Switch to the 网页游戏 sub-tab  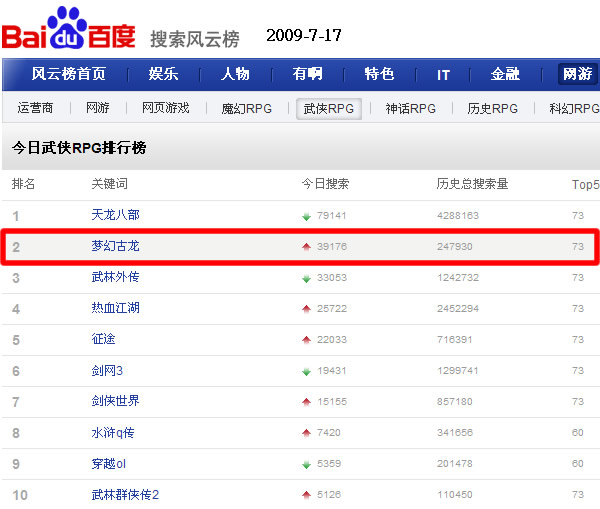click(165, 108)
